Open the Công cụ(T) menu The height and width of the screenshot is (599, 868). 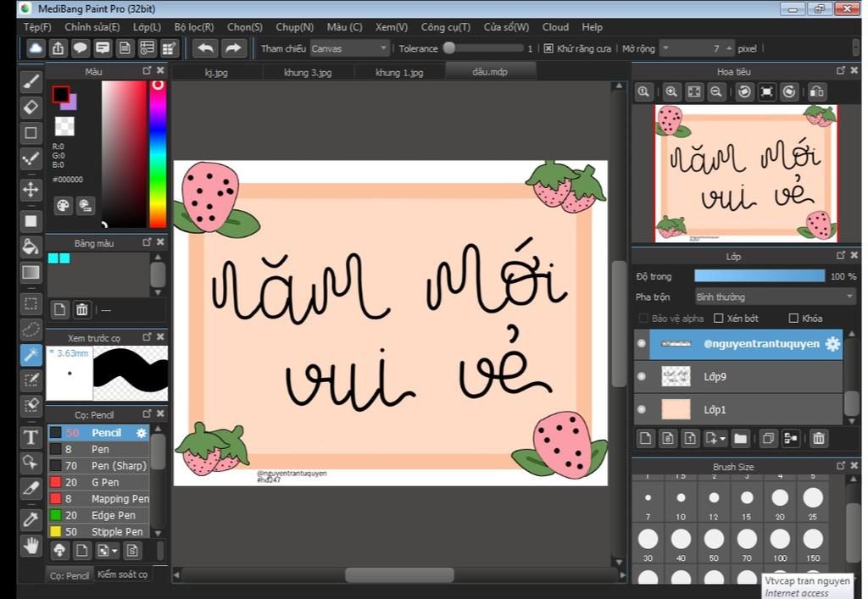coord(446,27)
